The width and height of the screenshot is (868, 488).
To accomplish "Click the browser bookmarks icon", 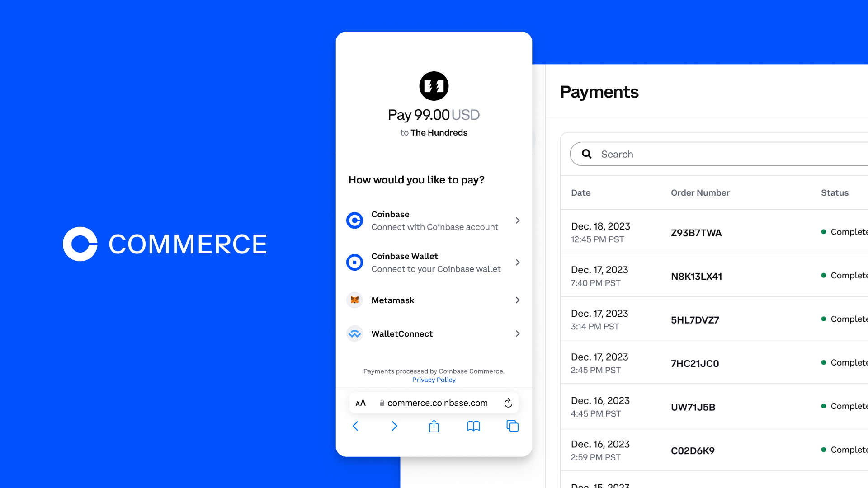I will [x=473, y=426].
